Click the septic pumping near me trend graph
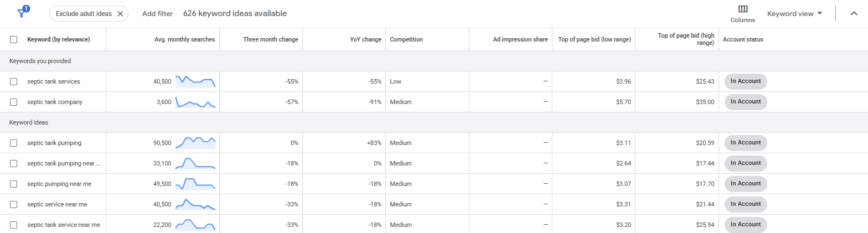The height and width of the screenshot is (233, 868). [x=195, y=184]
